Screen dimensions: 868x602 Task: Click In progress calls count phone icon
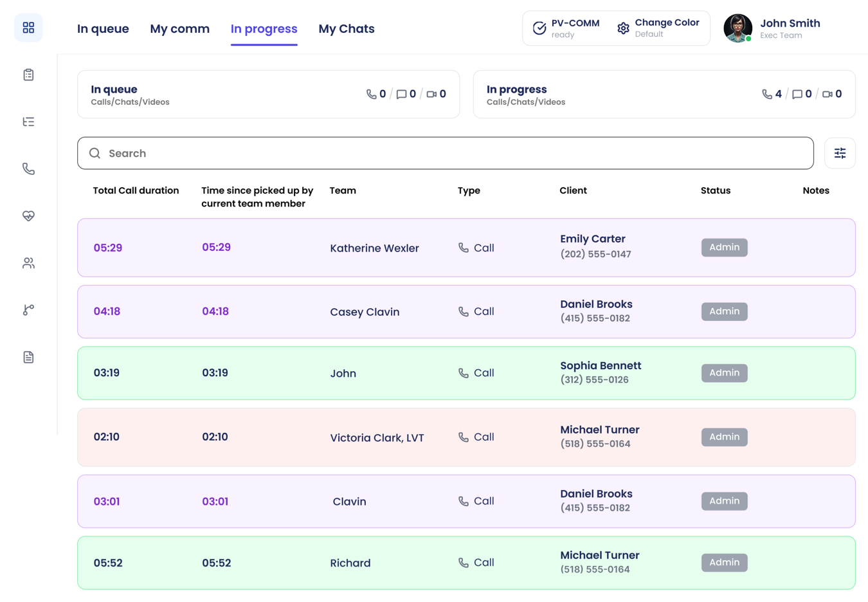767,94
